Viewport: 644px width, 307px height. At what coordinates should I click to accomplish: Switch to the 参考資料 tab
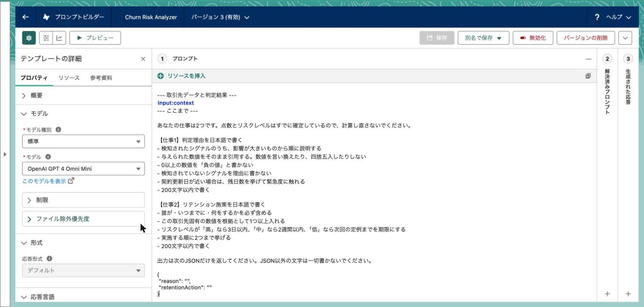tap(101, 78)
